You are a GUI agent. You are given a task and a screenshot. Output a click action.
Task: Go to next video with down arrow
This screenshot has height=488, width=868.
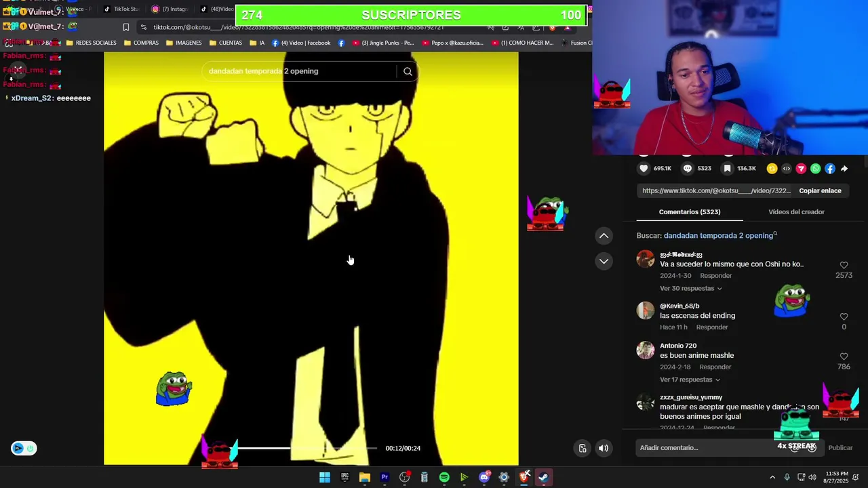pyautogui.click(x=604, y=261)
